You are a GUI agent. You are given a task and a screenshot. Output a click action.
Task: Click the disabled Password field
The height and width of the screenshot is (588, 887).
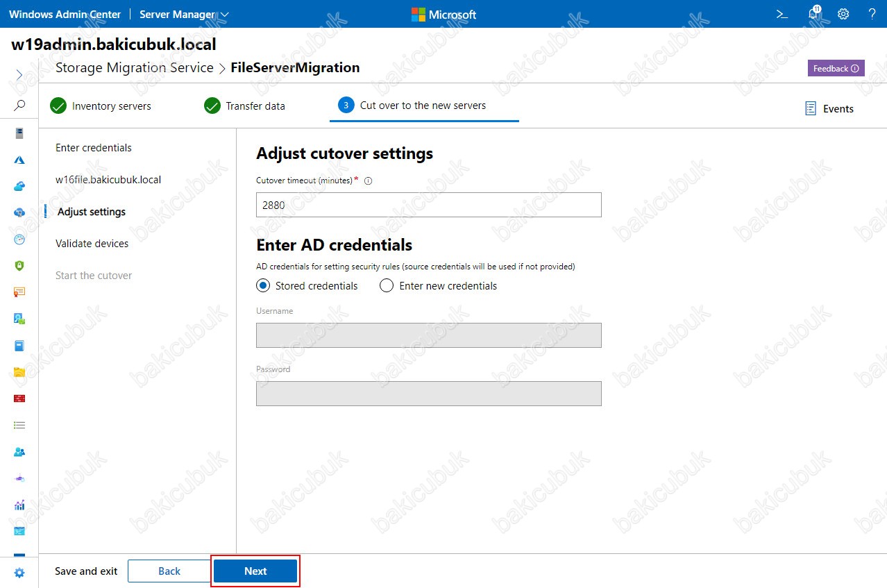click(x=428, y=394)
